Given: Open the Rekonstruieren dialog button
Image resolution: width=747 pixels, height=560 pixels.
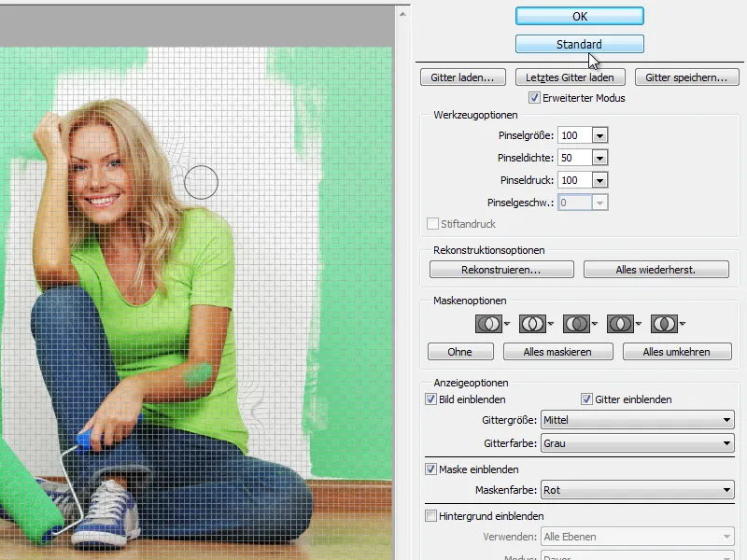Looking at the screenshot, I should (501, 270).
